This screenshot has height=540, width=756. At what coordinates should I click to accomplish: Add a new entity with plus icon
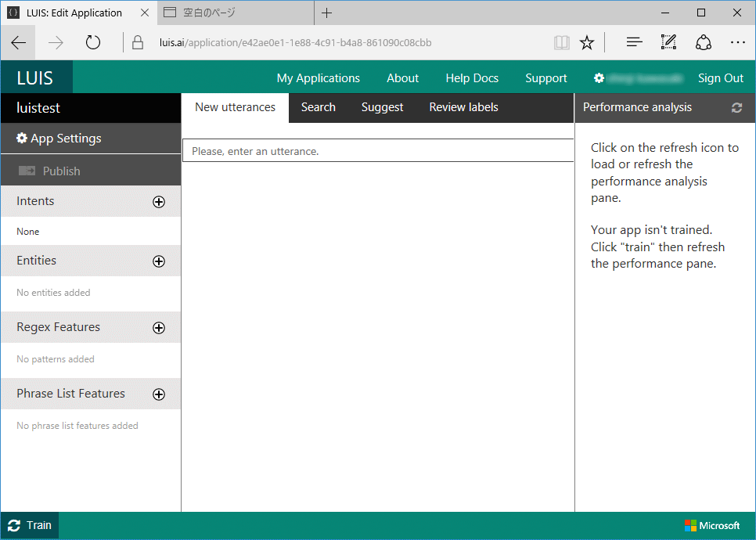click(x=159, y=261)
